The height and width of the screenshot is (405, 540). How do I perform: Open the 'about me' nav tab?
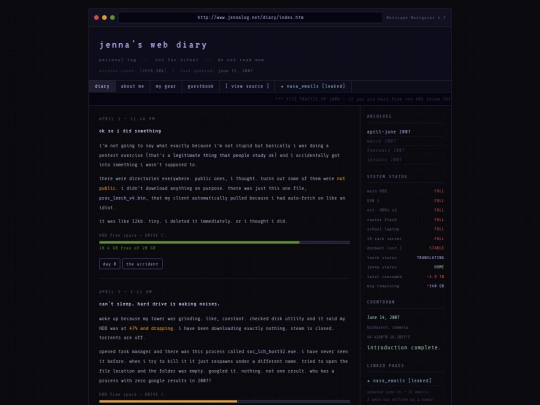coord(132,86)
